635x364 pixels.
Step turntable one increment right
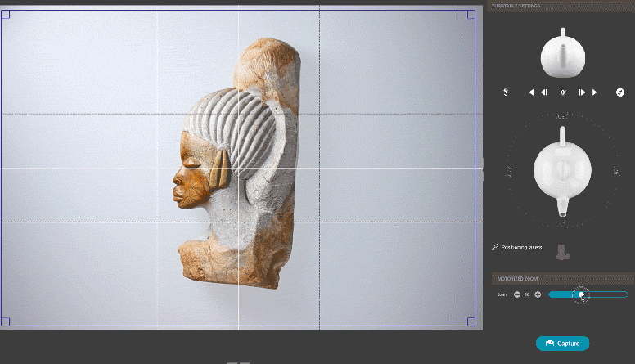coord(582,92)
